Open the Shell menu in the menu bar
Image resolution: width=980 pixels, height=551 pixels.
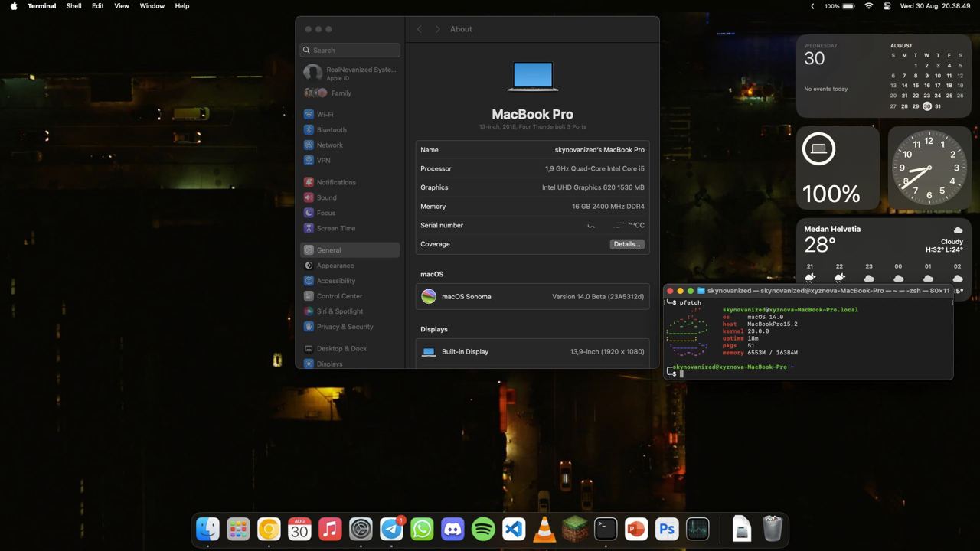click(x=73, y=6)
